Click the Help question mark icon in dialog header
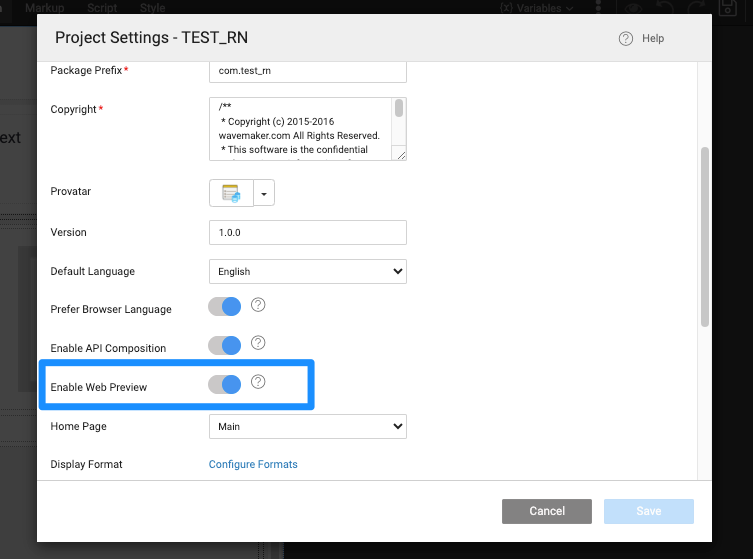The width and height of the screenshot is (753, 559). 626,39
